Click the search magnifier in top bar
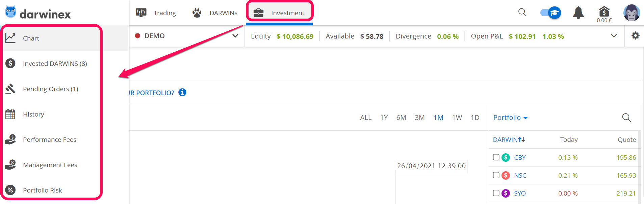The width and height of the screenshot is (644, 204). (x=522, y=12)
